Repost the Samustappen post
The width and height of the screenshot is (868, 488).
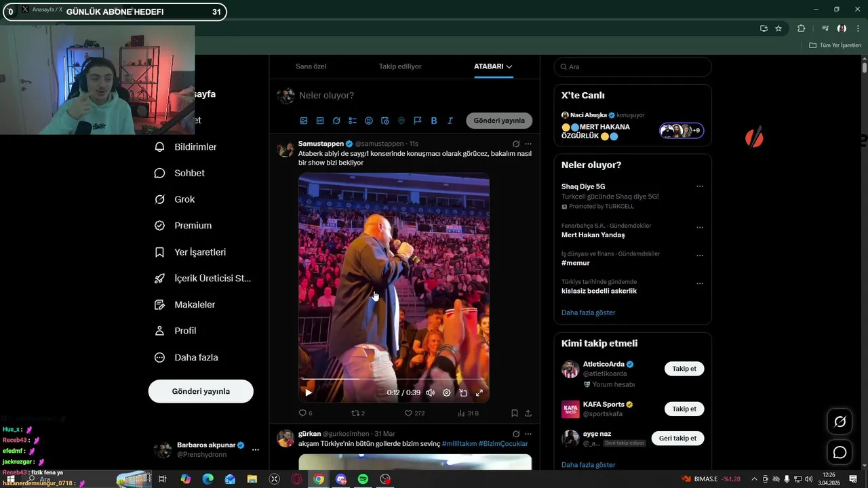358,413
